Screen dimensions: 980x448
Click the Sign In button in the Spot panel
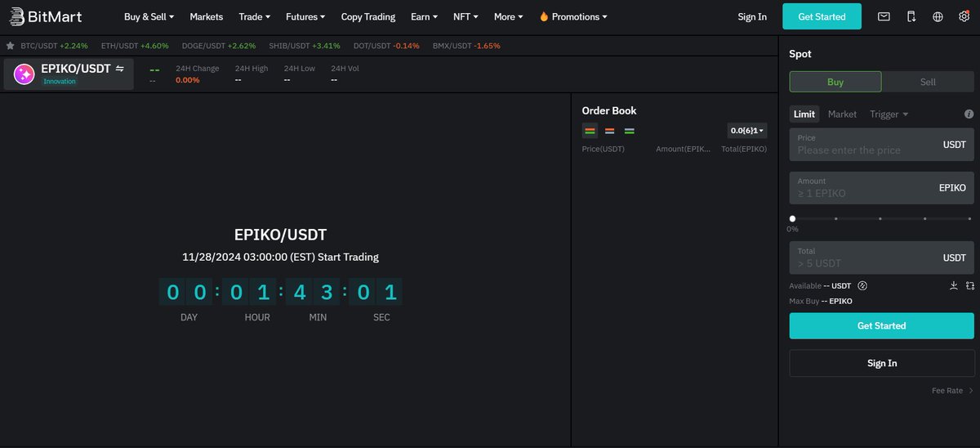pyautogui.click(x=882, y=363)
